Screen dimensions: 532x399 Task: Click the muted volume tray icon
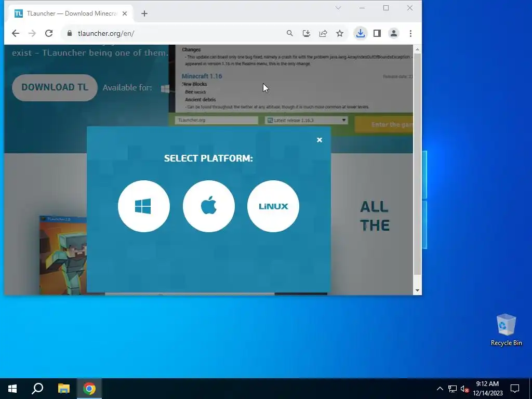[464, 389]
